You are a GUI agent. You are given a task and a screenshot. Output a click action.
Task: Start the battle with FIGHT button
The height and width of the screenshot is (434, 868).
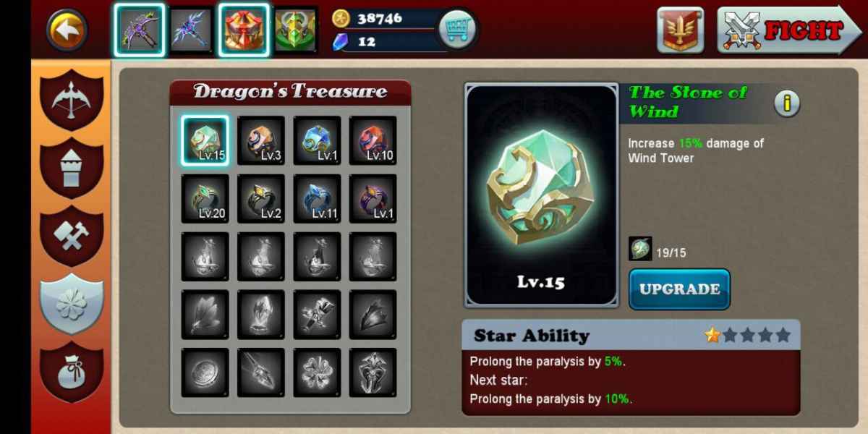coord(789,30)
